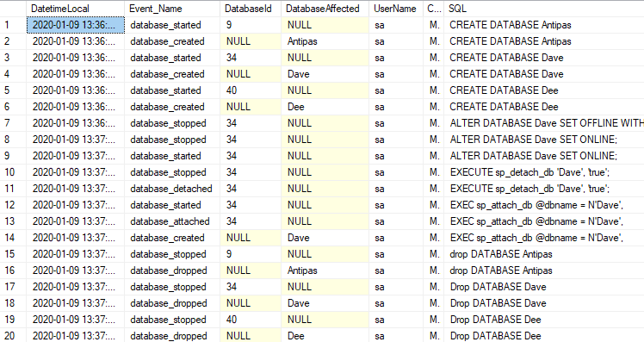Click the DatetimeLocal column header
644x342 pixels.
pyautogui.click(x=76, y=9)
